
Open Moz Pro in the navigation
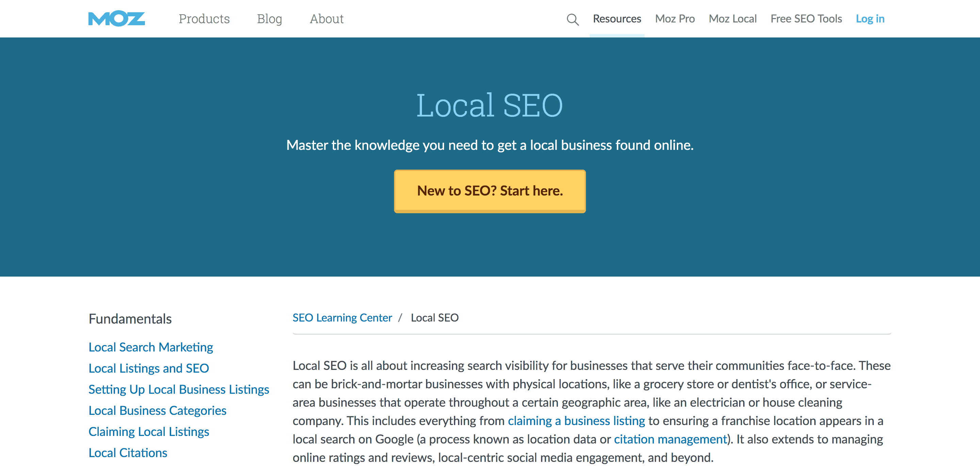pos(674,19)
